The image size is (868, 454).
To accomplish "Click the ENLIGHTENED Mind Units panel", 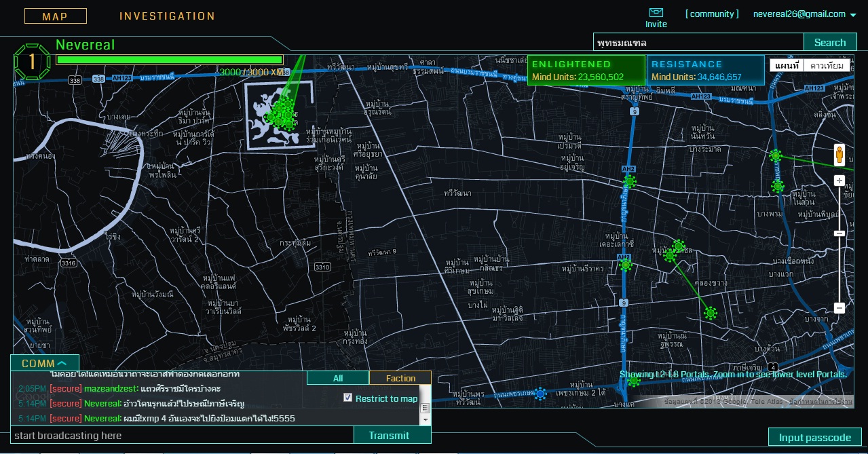I will [586, 70].
